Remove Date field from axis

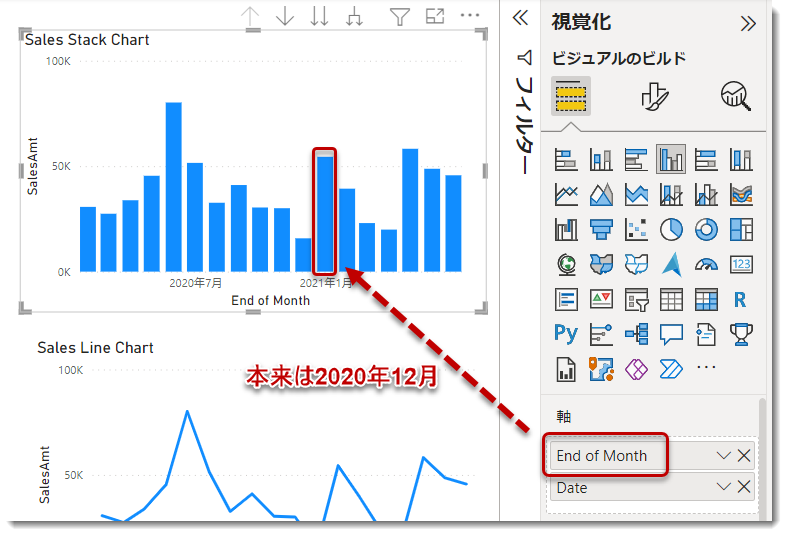(x=744, y=487)
